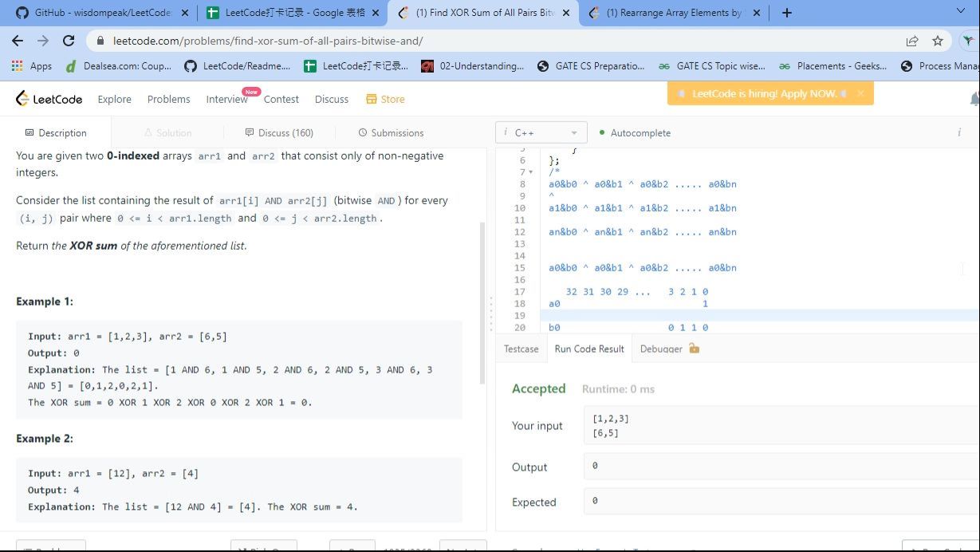
Task: Click the description panel vertical scrollbar
Action: 481,303
